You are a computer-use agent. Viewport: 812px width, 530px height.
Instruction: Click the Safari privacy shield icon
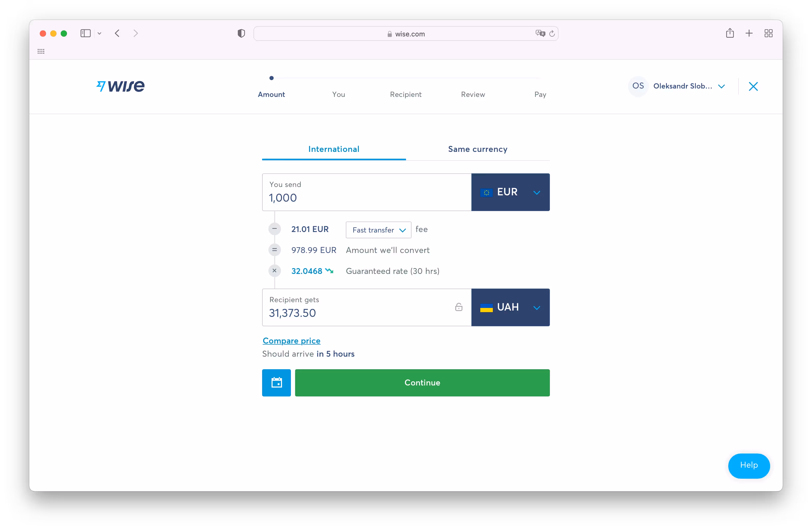tap(241, 34)
